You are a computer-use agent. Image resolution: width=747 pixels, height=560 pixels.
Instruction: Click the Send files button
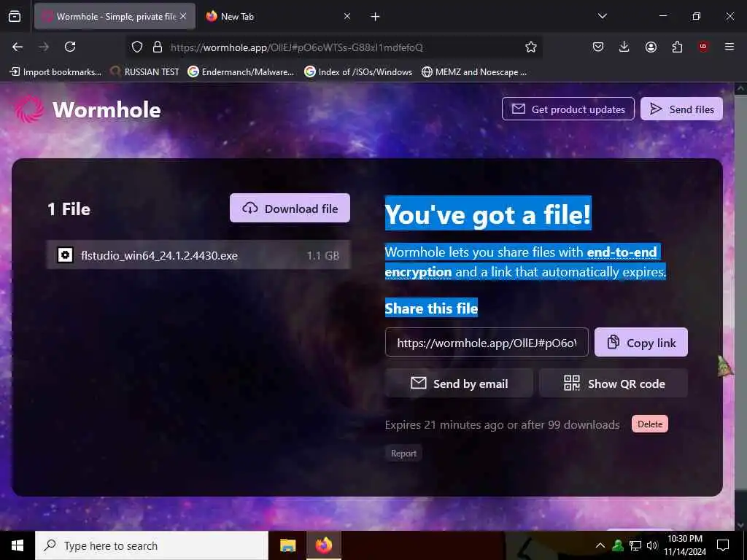coord(681,109)
